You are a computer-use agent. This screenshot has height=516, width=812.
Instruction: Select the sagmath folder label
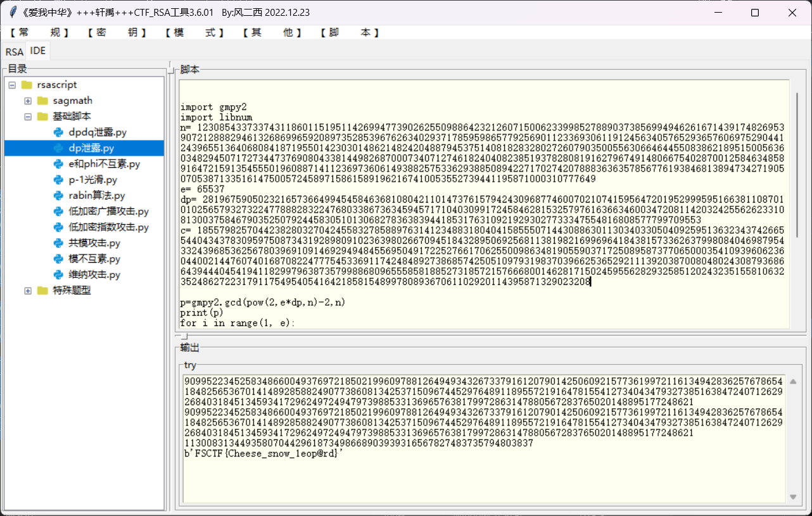(x=73, y=101)
